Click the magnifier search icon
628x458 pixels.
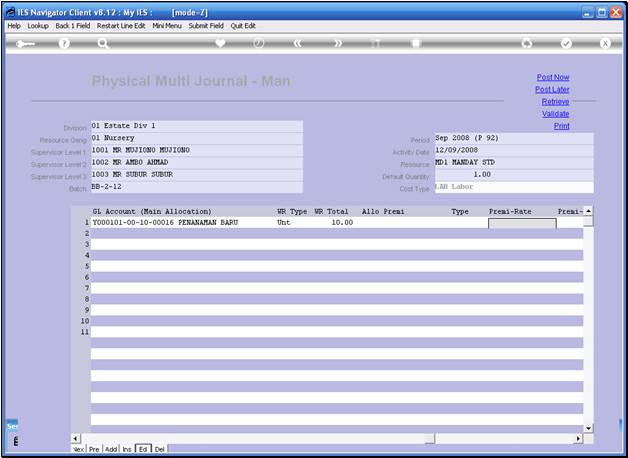(x=103, y=44)
